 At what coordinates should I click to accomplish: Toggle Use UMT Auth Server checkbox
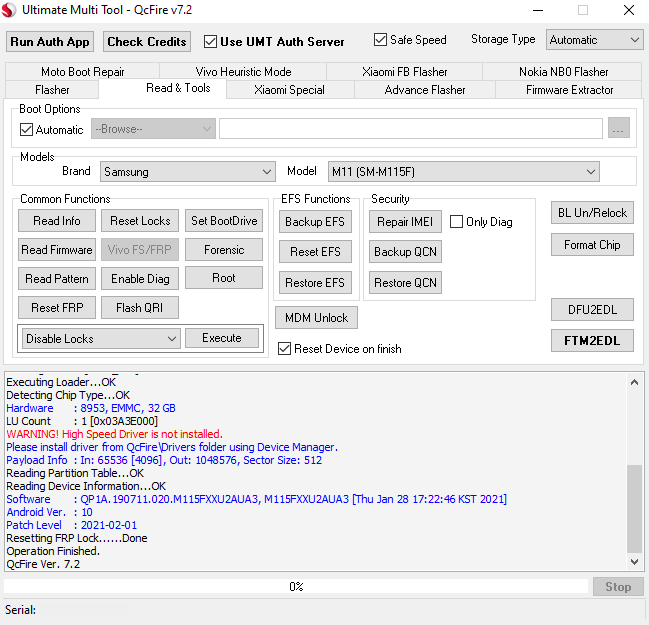210,42
